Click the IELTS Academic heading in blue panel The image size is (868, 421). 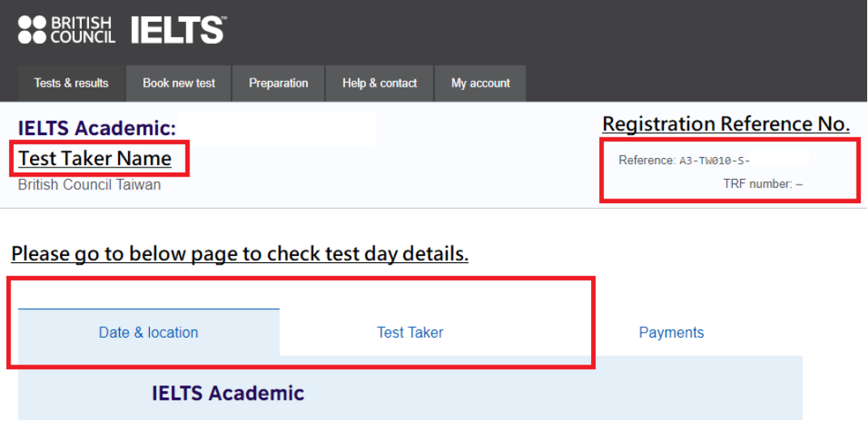[228, 393]
